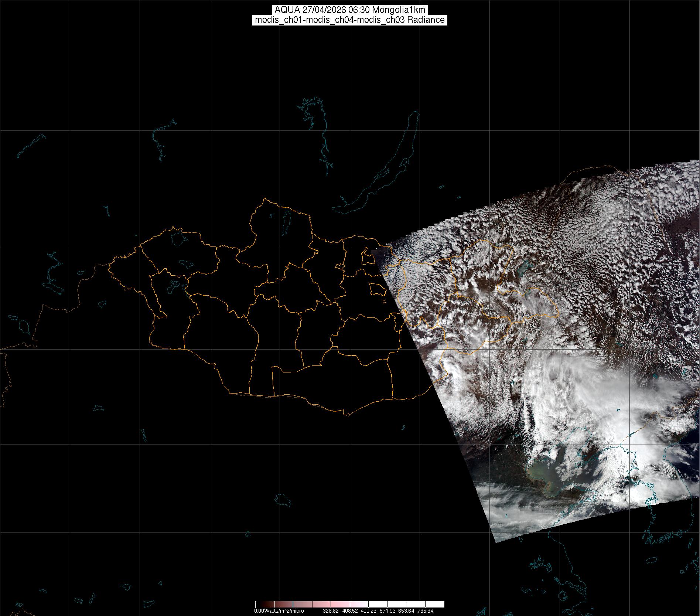This screenshot has height=616, width=700.
Task: Click the 490.23 radiance scale value
Action: point(368,611)
